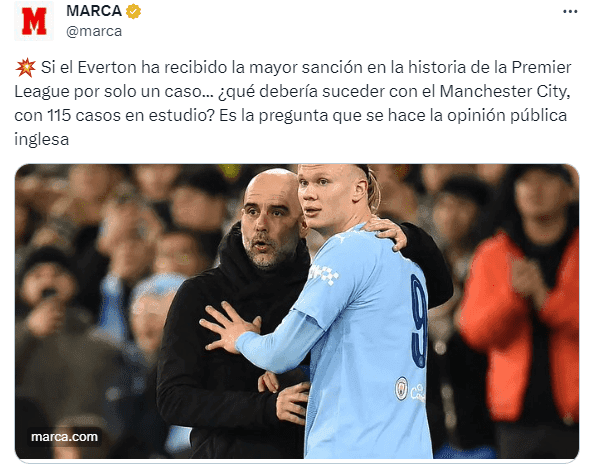Click the coach's outstretched hand in the photo
Image resolution: width=593 pixels, height=470 pixels.
click(x=229, y=326)
